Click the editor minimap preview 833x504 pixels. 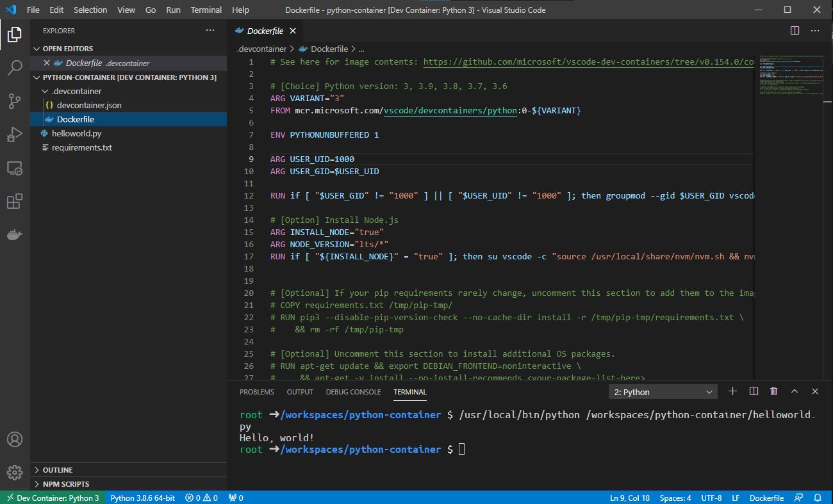[x=790, y=77]
